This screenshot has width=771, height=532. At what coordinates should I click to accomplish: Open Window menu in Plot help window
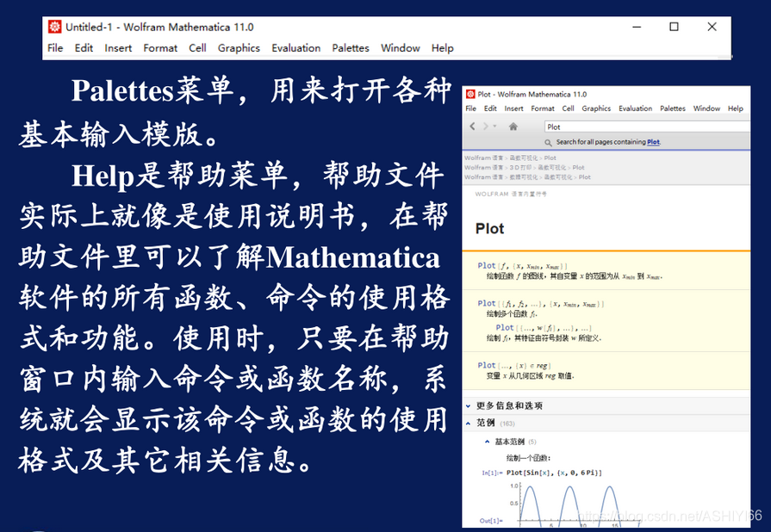pyautogui.click(x=706, y=108)
